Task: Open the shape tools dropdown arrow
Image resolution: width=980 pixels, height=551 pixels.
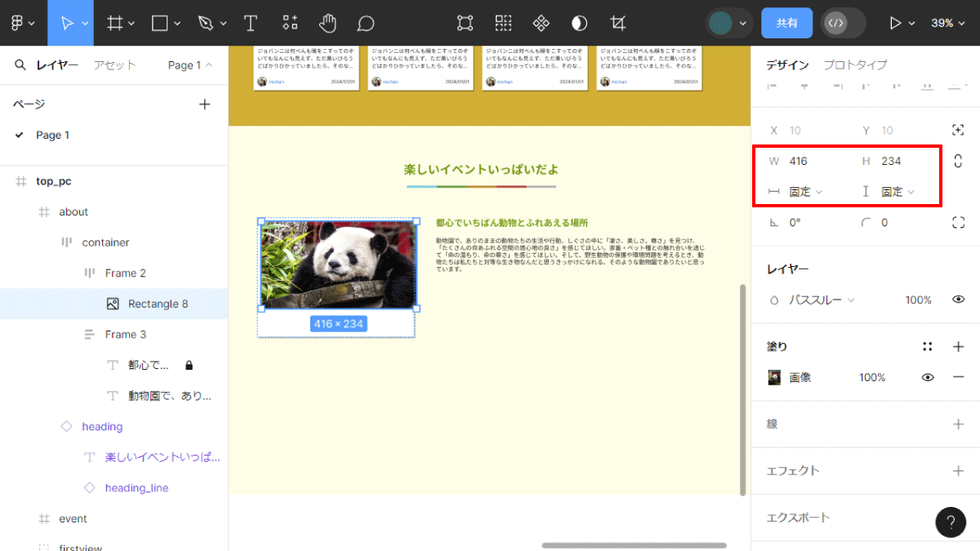Action: tap(177, 24)
